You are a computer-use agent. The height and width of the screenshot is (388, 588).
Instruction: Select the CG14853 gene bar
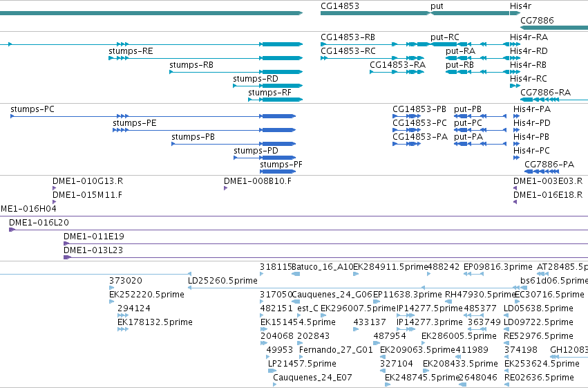click(375, 13)
